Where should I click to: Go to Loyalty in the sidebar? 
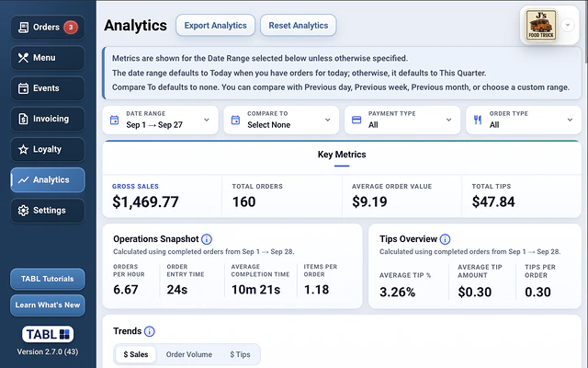click(x=48, y=149)
